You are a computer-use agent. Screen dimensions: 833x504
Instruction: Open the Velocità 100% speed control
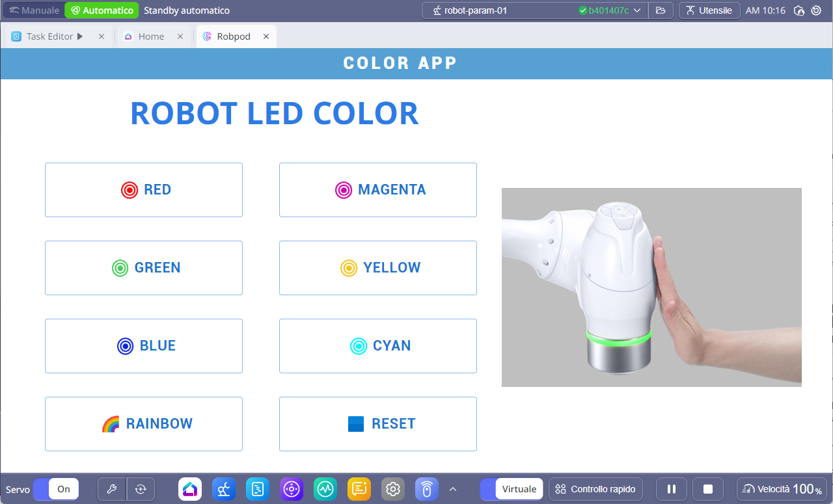[782, 489]
